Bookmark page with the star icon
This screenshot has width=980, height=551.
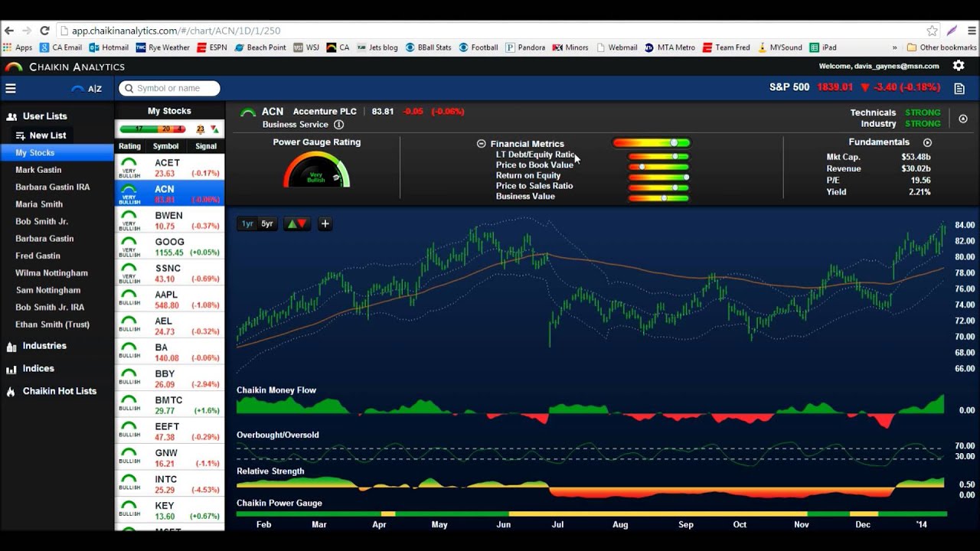pos(932,31)
